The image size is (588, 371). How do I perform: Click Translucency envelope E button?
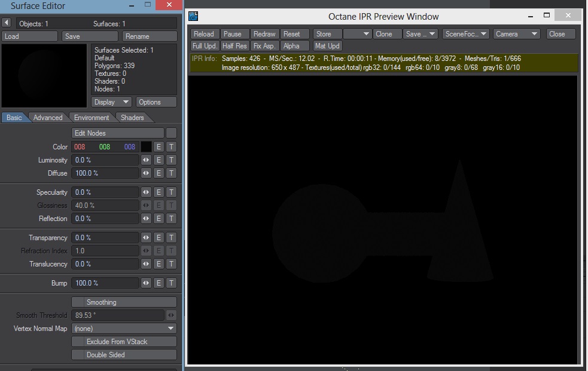point(159,264)
